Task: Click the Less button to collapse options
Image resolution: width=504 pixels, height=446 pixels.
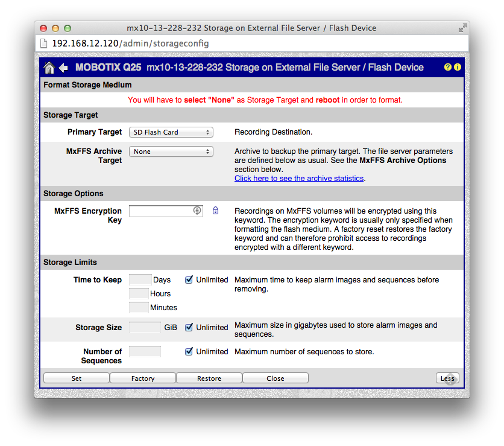Action: pyautogui.click(x=447, y=378)
